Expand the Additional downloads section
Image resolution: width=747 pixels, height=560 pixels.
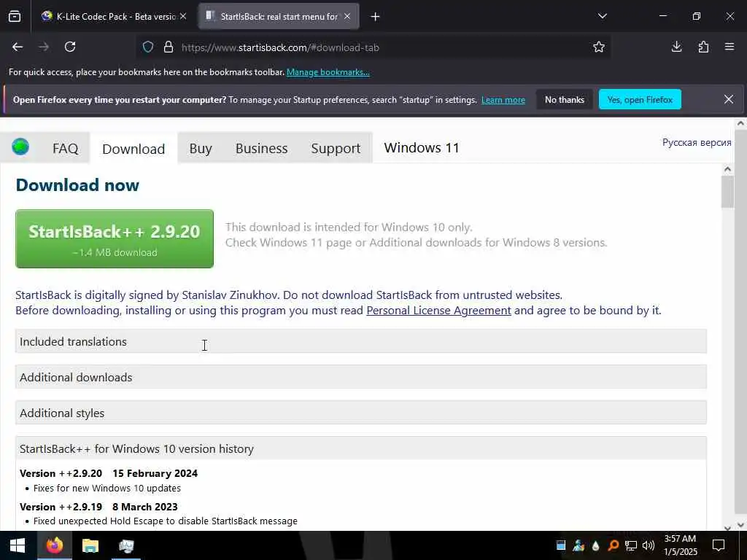point(361,377)
